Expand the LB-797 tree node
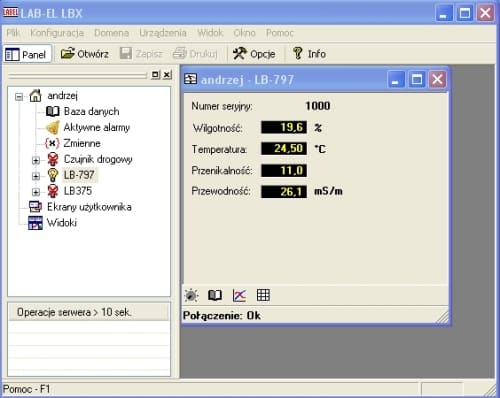The width and height of the screenshot is (500, 398). tap(36, 176)
